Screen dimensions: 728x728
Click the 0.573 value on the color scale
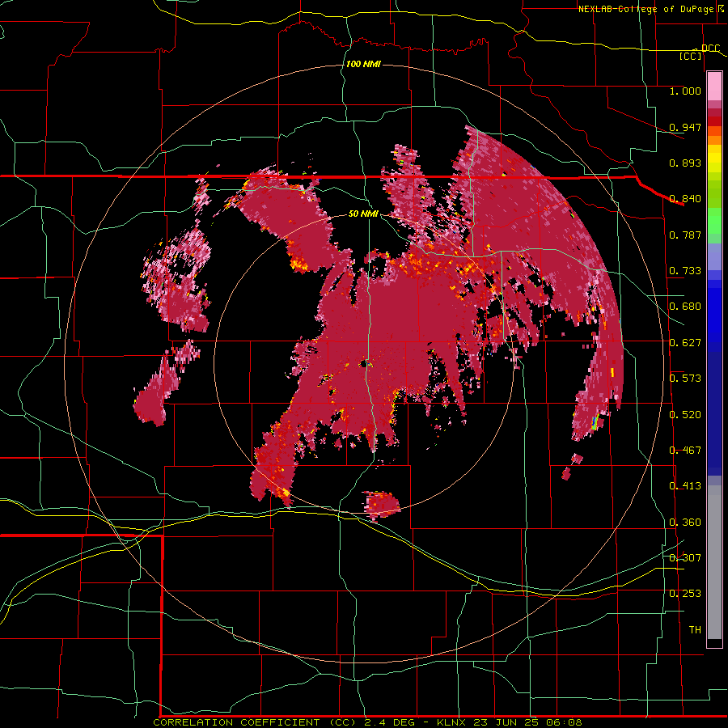(685, 379)
